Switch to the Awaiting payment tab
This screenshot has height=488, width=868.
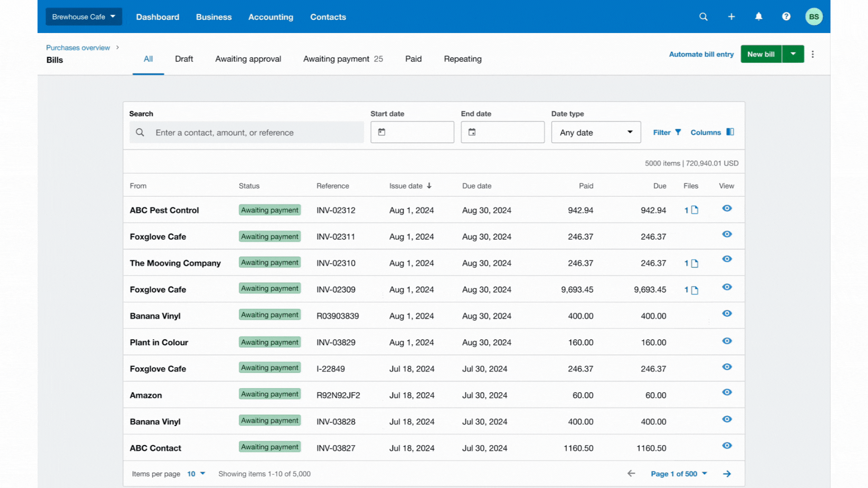pos(343,59)
